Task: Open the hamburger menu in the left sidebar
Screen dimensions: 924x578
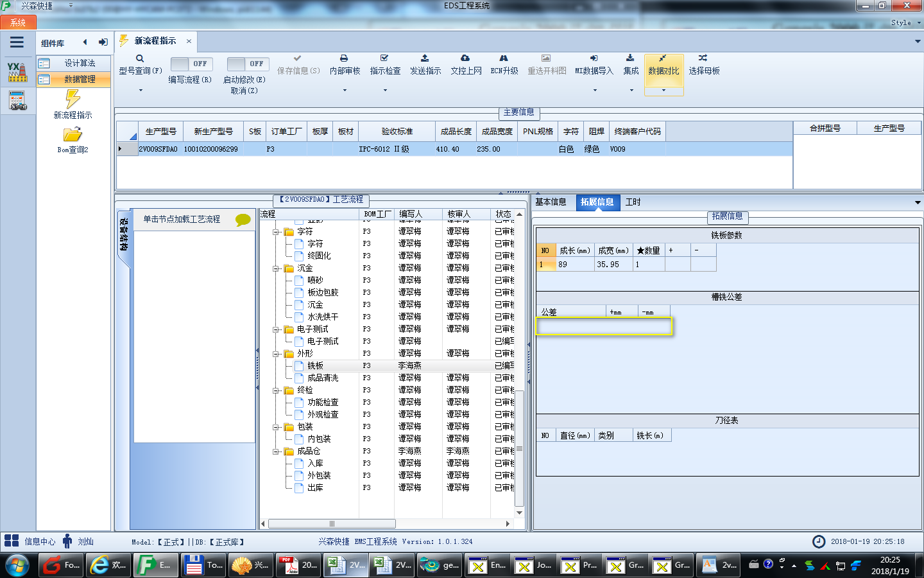Action: pos(17,42)
